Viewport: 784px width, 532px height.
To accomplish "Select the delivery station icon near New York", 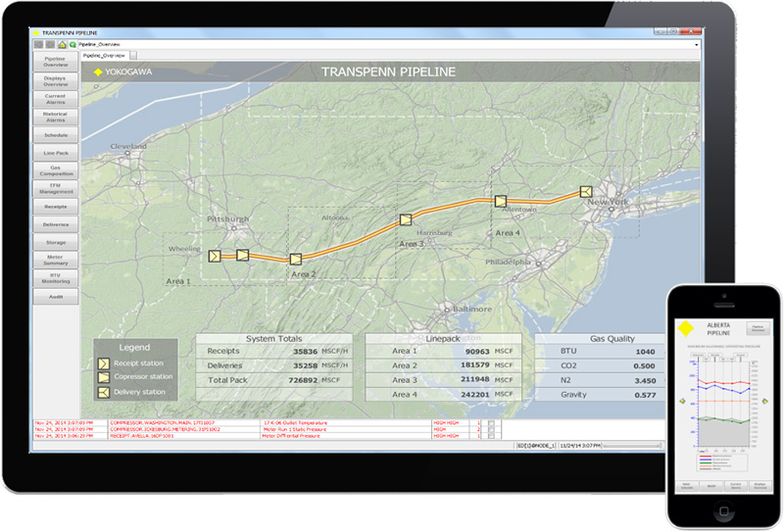I will click(x=586, y=192).
